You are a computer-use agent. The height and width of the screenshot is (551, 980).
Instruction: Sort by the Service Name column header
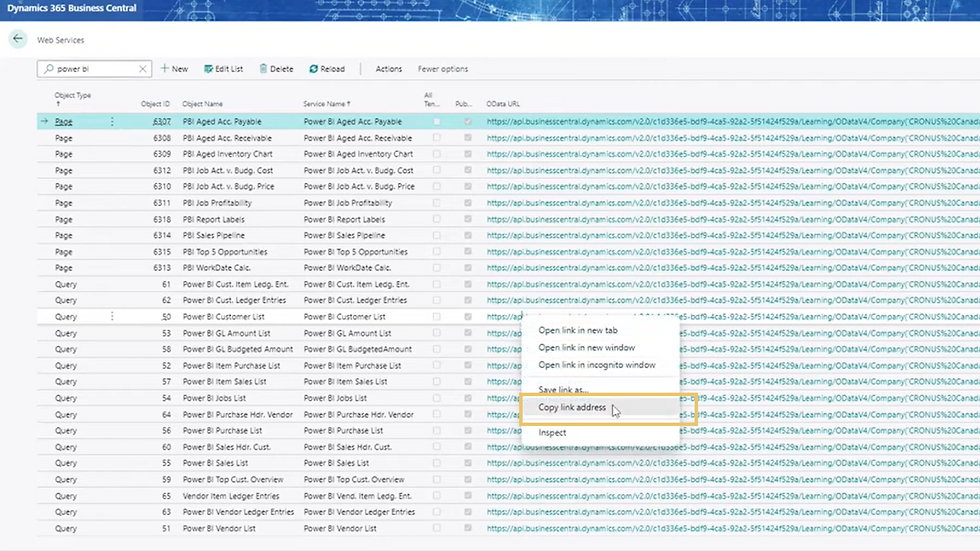click(x=327, y=104)
